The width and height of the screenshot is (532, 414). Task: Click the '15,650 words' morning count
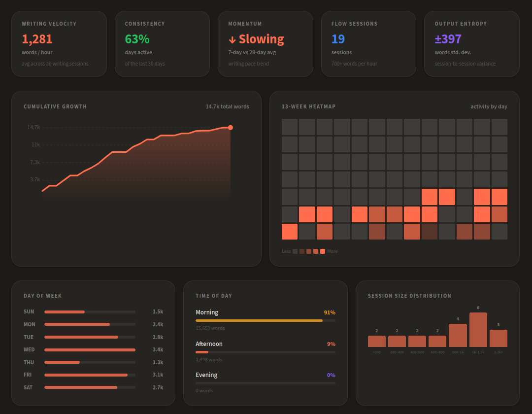210,328
